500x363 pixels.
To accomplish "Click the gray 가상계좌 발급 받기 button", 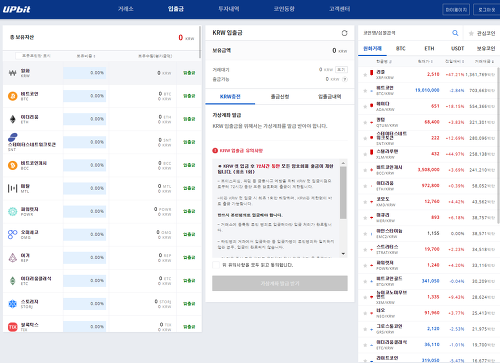I will (280, 283).
